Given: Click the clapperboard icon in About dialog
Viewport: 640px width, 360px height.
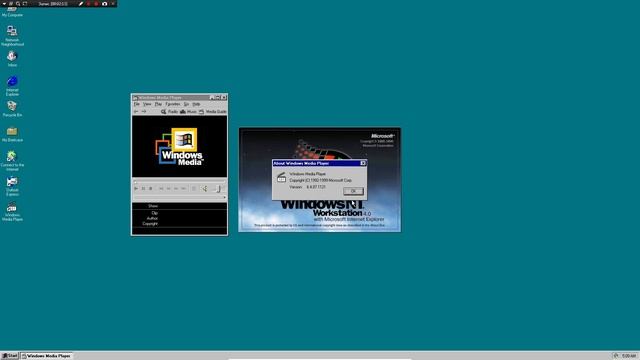Looking at the screenshot, I should point(281,177).
